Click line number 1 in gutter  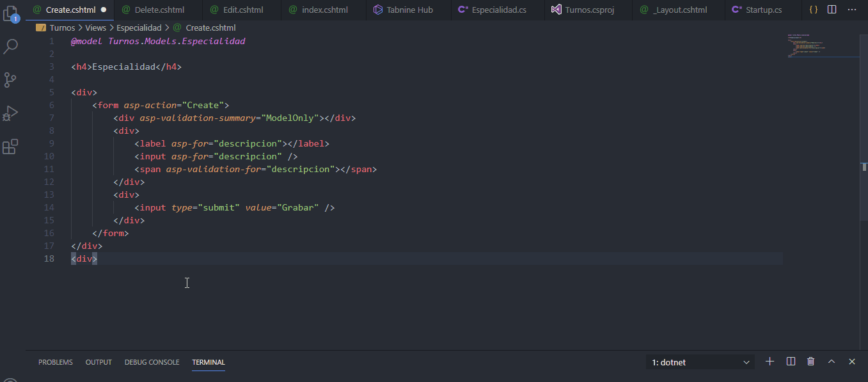tap(52, 41)
